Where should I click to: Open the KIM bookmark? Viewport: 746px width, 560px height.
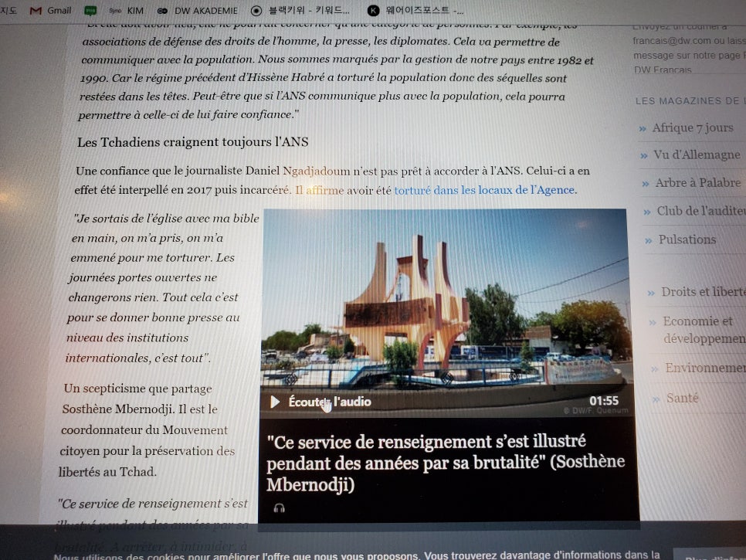(x=126, y=11)
